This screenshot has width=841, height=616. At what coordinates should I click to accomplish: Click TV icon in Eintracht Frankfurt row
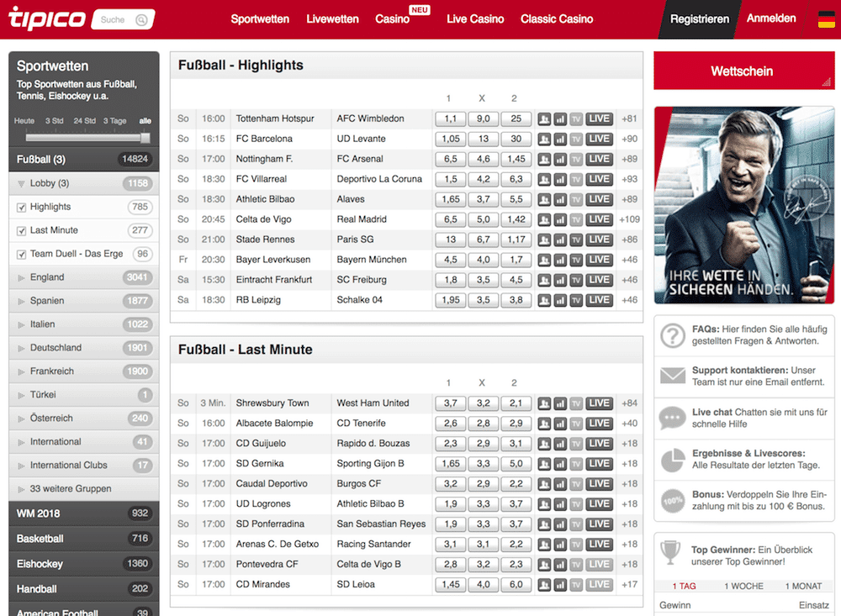tap(576, 280)
